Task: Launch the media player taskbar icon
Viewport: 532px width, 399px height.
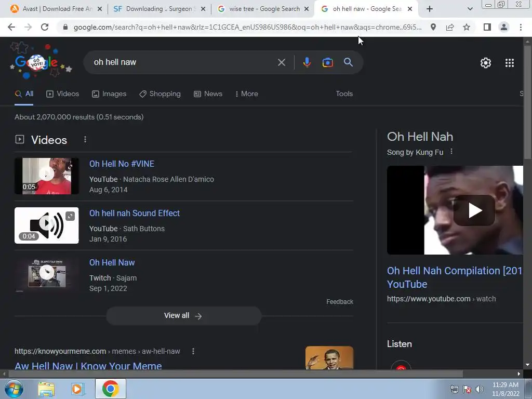Action: coord(78,389)
